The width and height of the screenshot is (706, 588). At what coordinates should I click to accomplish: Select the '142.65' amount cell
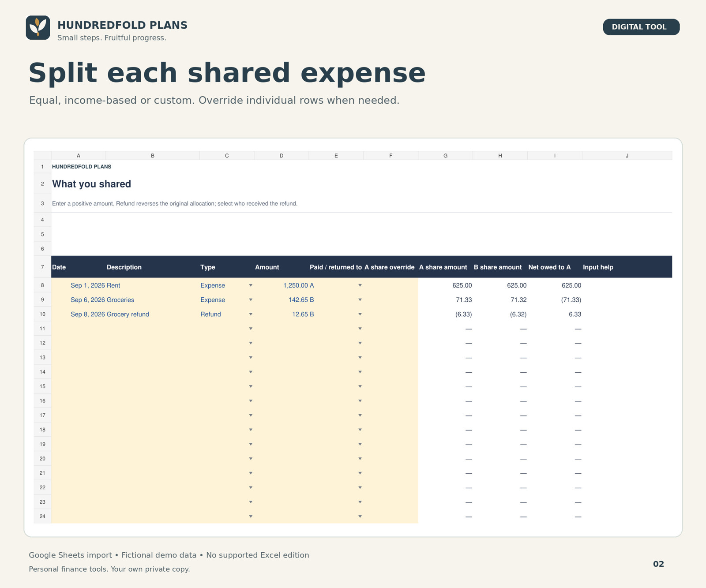[282, 300]
